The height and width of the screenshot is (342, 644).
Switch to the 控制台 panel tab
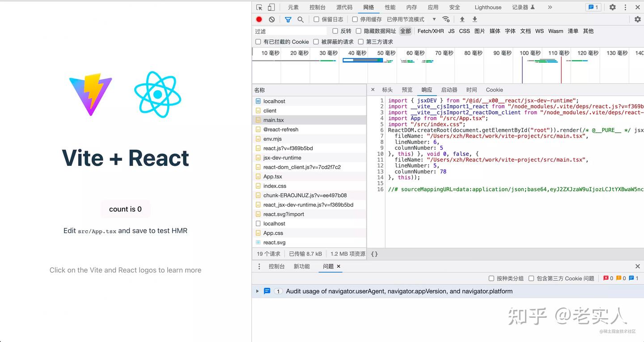(318, 7)
